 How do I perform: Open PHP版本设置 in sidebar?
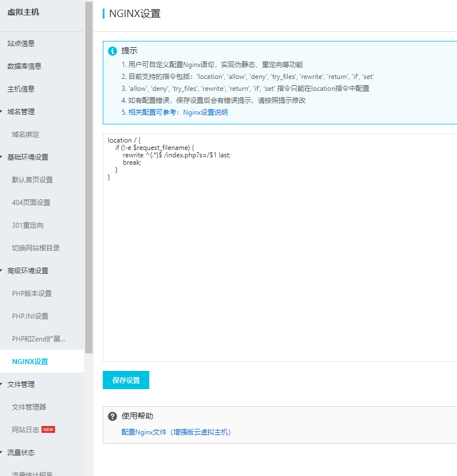pyautogui.click(x=32, y=294)
